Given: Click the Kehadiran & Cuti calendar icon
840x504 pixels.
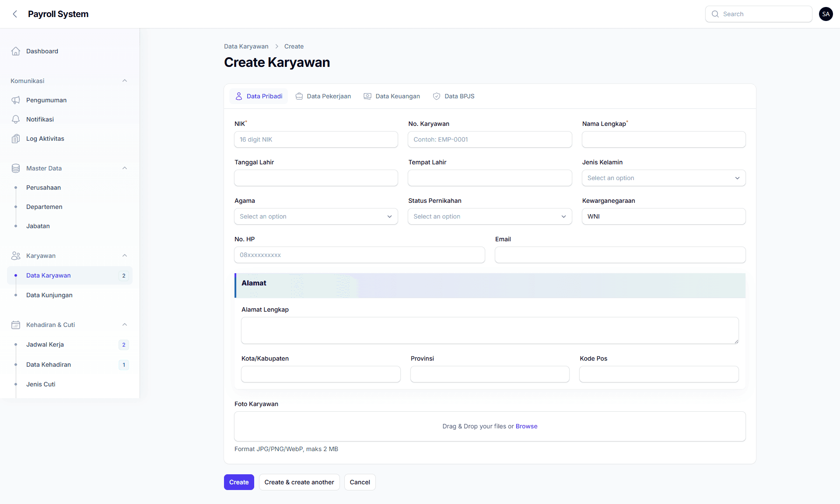Looking at the screenshot, I should pos(16,325).
